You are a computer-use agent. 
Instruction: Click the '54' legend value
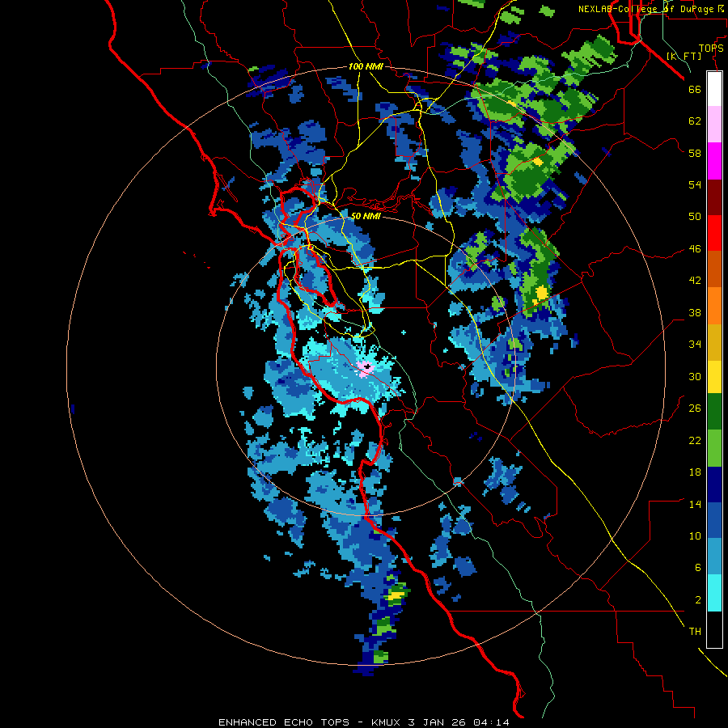[x=695, y=184]
